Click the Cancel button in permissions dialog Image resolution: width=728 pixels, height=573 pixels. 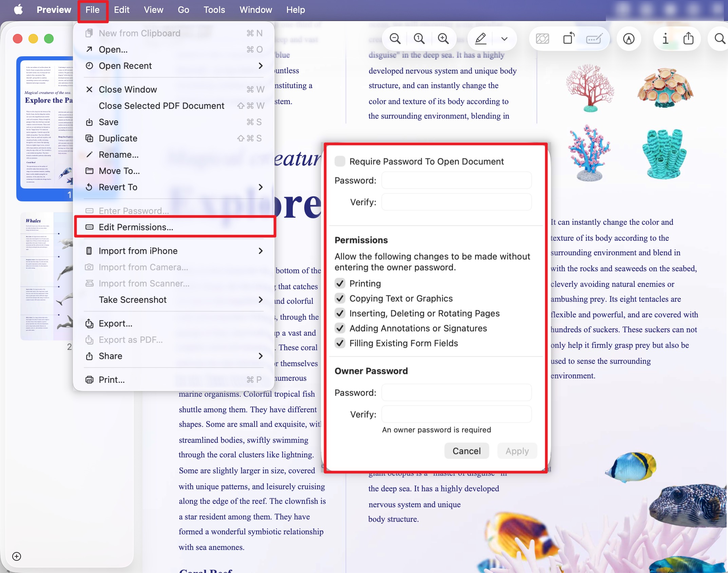pyautogui.click(x=466, y=451)
